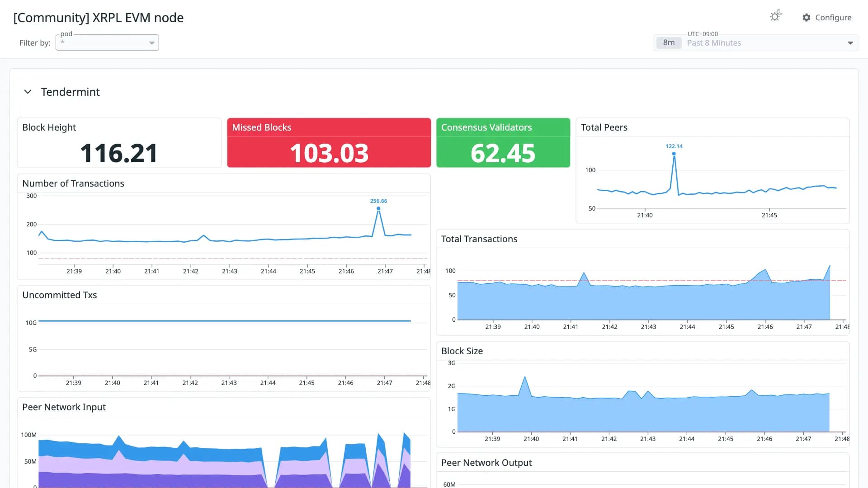The width and height of the screenshot is (868, 488).
Task: Click the end spike in Total Transactions chart
Action: 830,267
